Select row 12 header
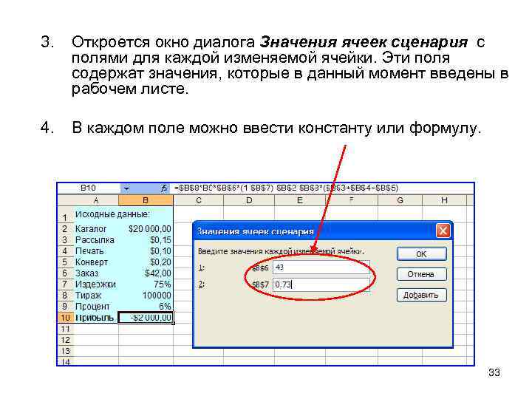The height and width of the screenshot is (399, 532). (65, 340)
